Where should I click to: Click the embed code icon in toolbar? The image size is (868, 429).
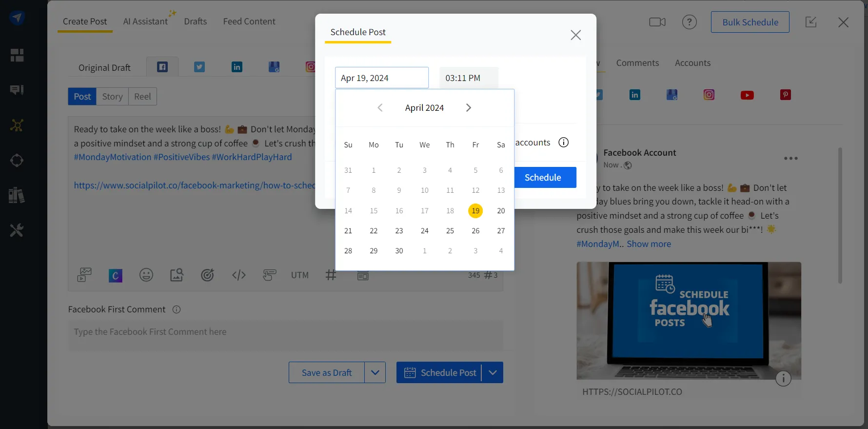coord(238,275)
